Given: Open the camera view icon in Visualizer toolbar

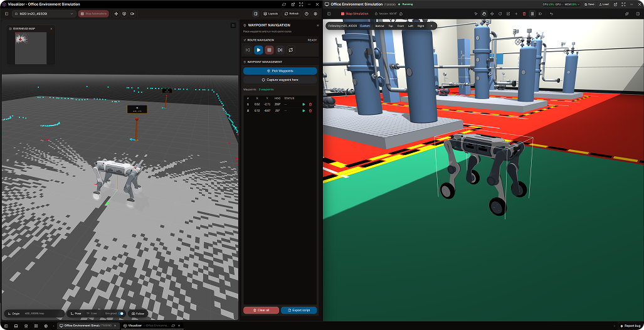Looking at the screenshot, I should [x=132, y=14].
